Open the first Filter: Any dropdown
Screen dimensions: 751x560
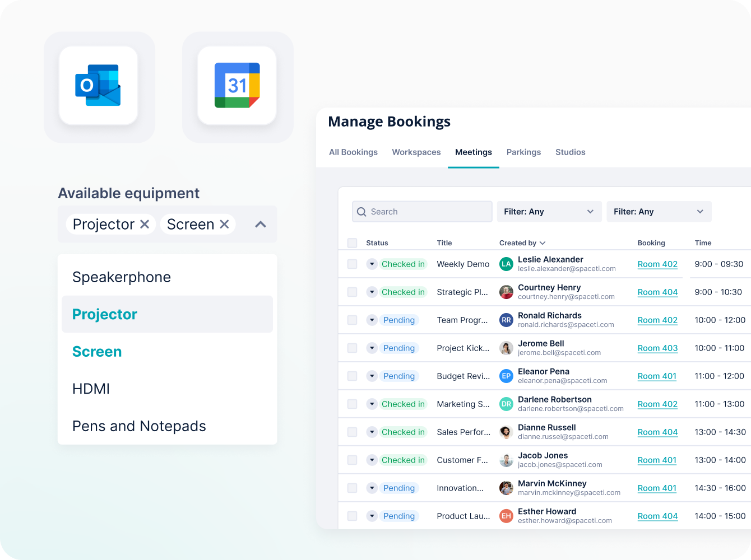(x=549, y=211)
